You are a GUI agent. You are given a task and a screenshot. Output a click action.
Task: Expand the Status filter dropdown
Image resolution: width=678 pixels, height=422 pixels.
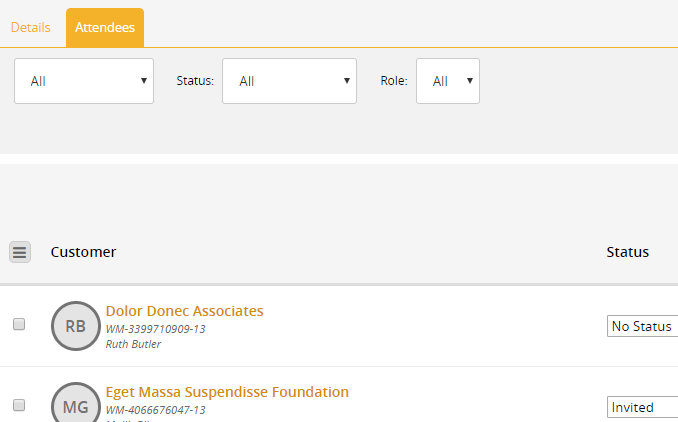point(289,81)
